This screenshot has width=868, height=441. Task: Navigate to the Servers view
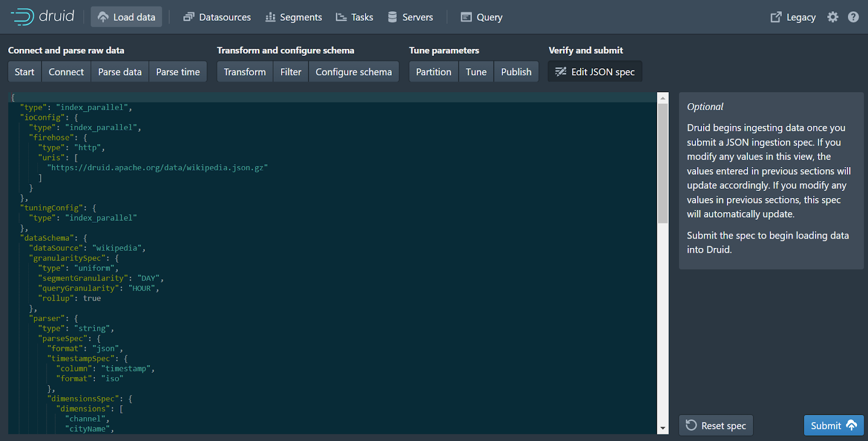click(410, 17)
